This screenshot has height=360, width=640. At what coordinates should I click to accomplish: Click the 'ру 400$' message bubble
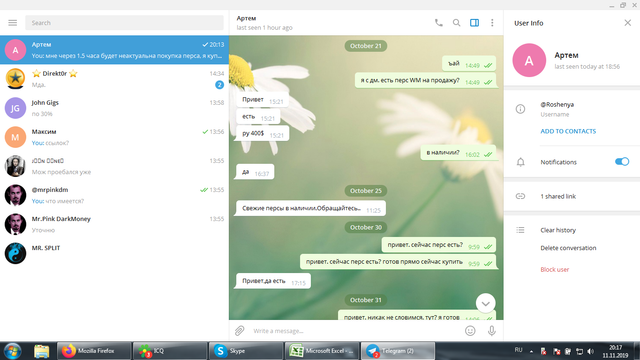pyautogui.click(x=262, y=133)
